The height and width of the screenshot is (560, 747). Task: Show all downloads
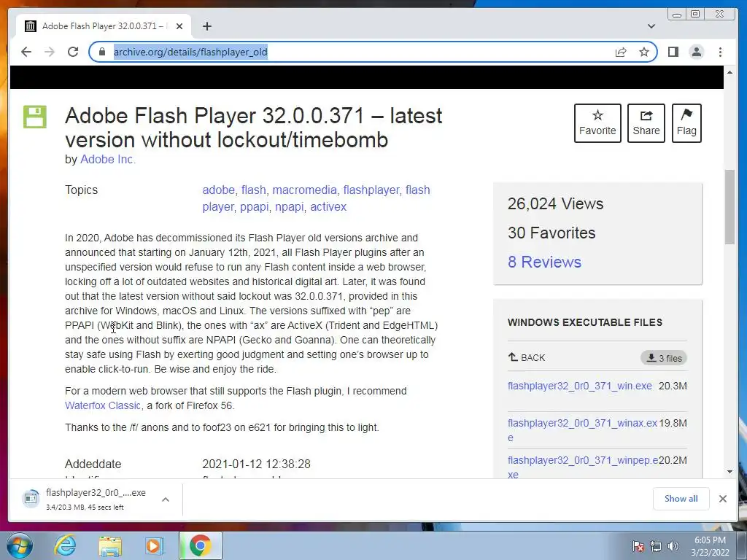[x=681, y=499]
